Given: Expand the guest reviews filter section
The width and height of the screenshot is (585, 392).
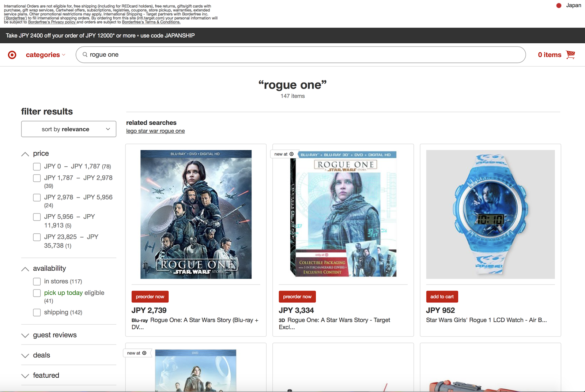Looking at the screenshot, I should [25, 335].
